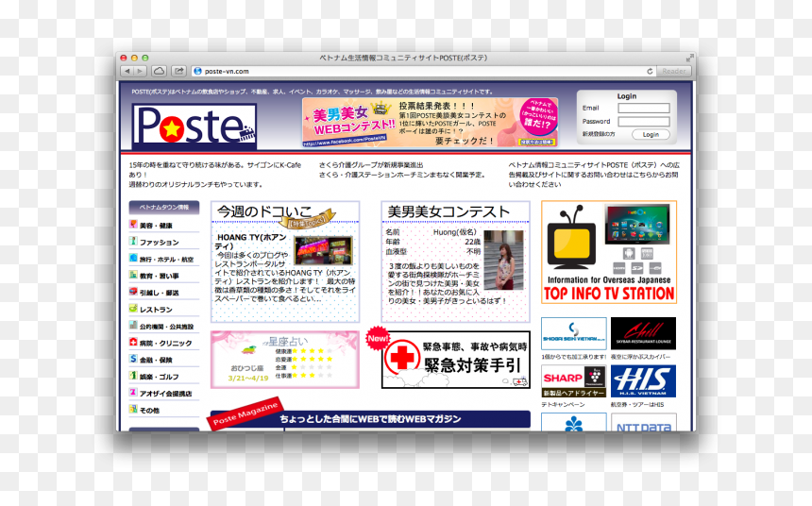The image size is (812, 506).
Task: Click the globe icon in address bar
Action: (197, 71)
